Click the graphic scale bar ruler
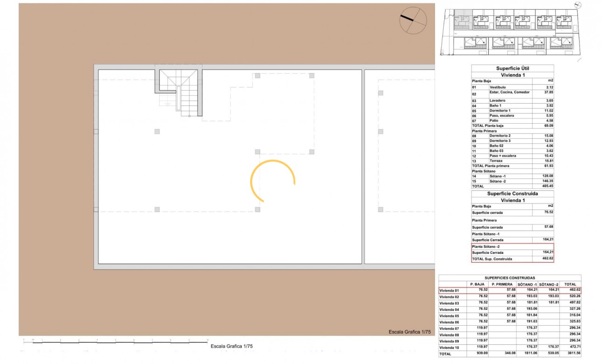Image resolution: width=602 pixels, height=364 pixels. coord(116,343)
